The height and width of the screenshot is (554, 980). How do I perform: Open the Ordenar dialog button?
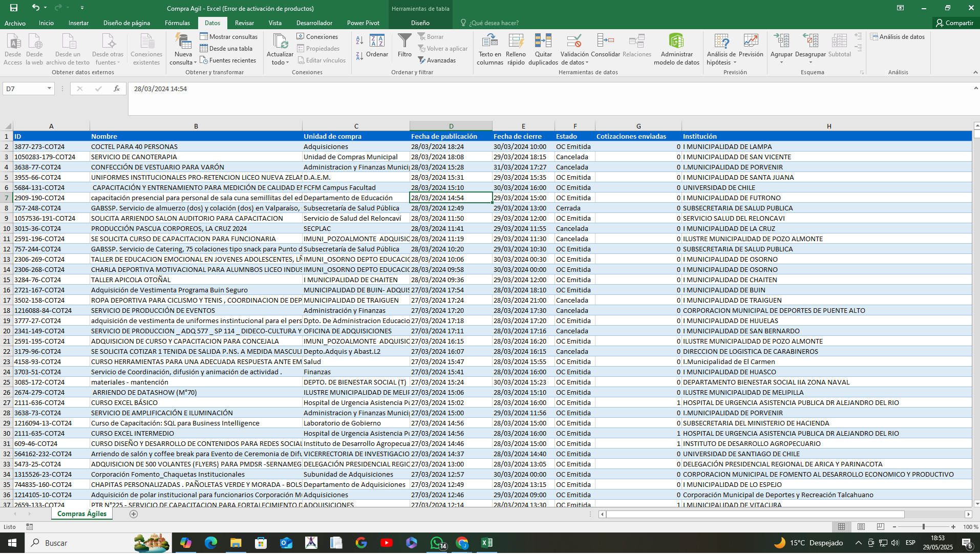[x=377, y=46]
